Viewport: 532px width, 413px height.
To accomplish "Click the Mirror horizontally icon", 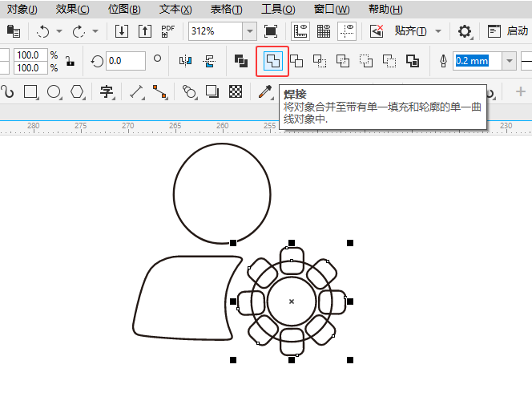I will tap(186, 61).
